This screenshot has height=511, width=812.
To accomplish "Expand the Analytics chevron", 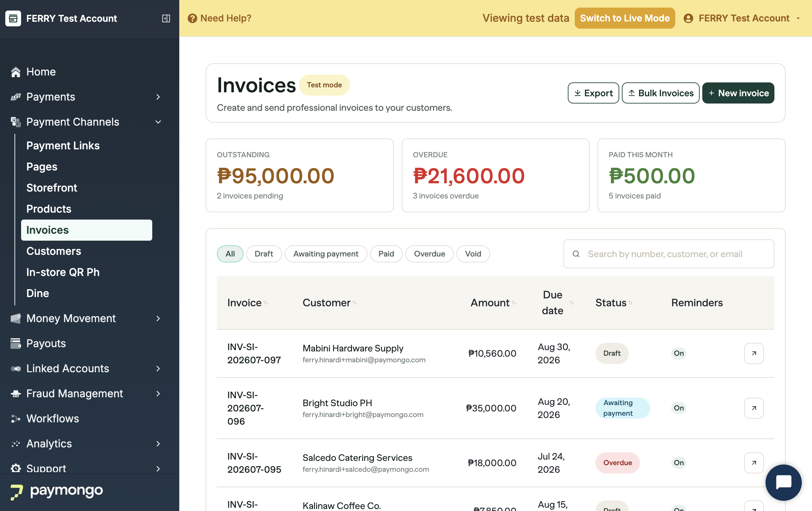I will coord(158,444).
